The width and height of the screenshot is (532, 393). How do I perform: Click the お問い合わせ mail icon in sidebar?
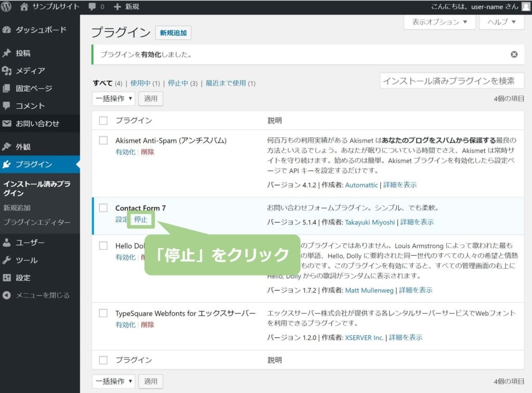(x=7, y=124)
